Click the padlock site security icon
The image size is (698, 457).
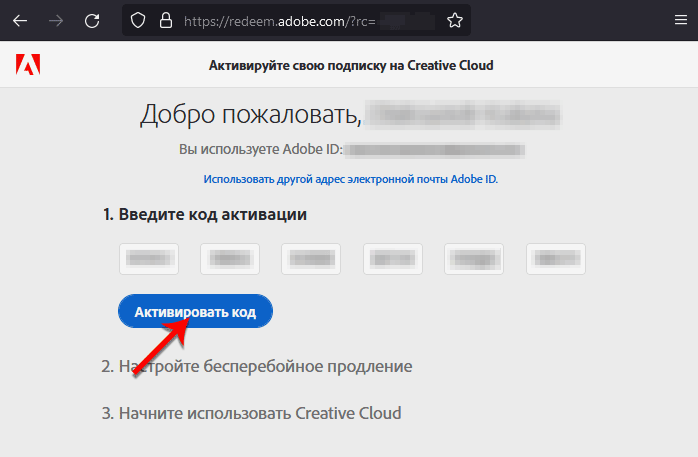166,20
